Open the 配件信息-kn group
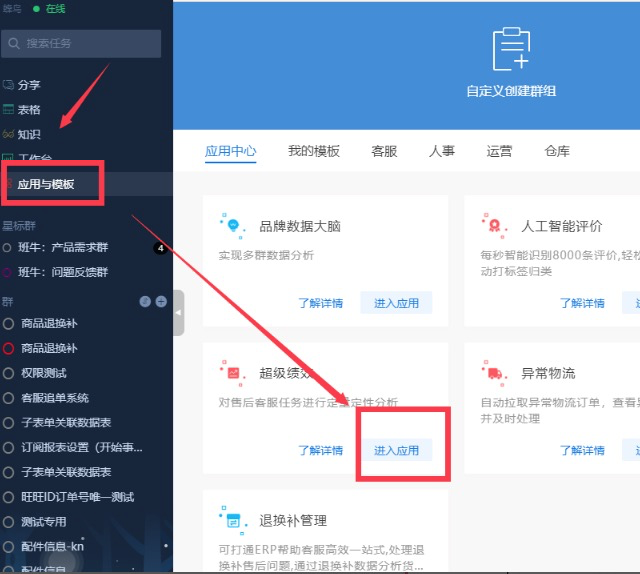This screenshot has width=640, height=574. pos(52,547)
